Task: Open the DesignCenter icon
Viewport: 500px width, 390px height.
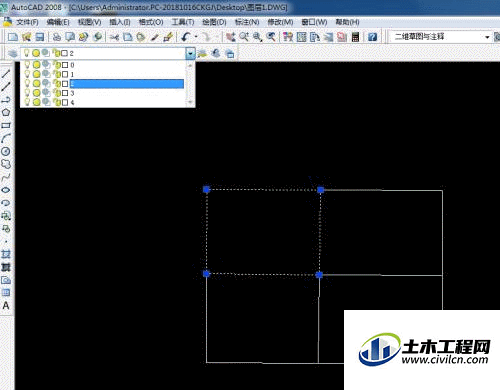Action: (302, 37)
